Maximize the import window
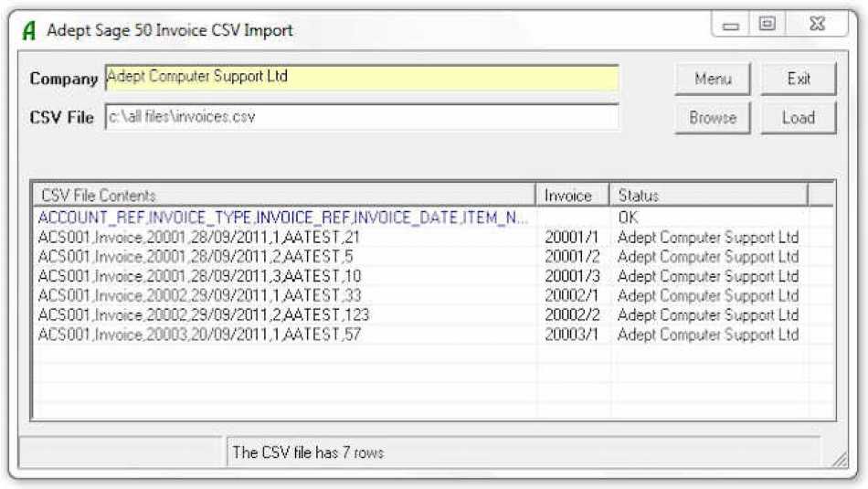Screen dimensions: 868x489 tap(767, 27)
